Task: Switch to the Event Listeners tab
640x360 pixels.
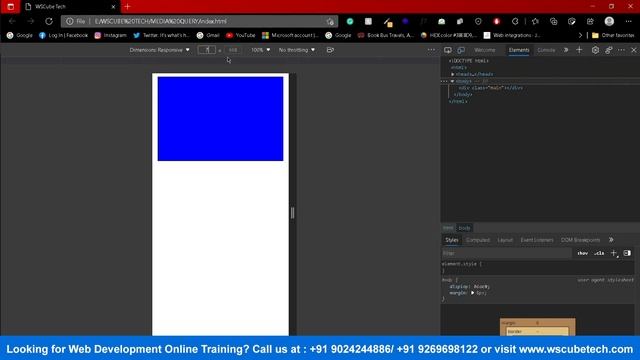Action: [x=537, y=240]
